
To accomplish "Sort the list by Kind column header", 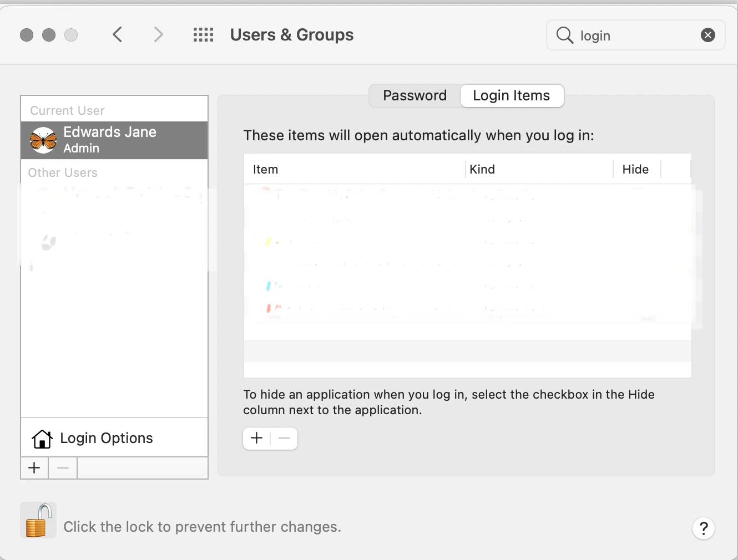I will pos(482,170).
